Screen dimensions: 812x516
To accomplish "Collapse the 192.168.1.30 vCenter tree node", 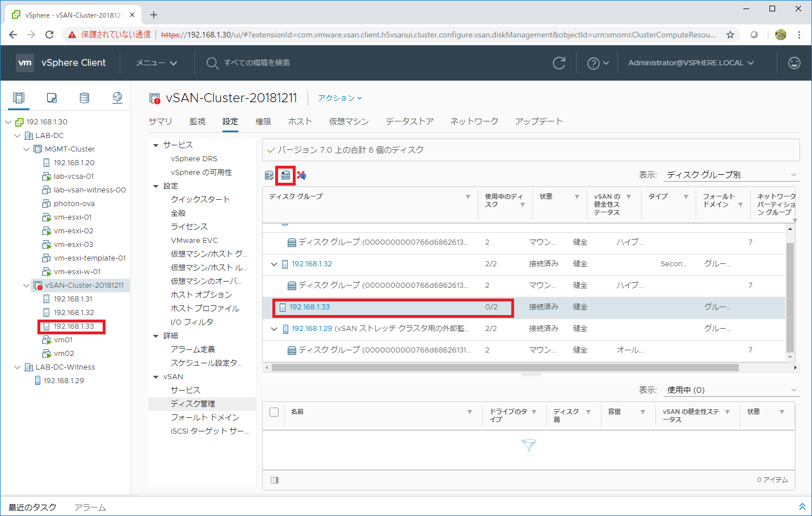I will pos(9,122).
